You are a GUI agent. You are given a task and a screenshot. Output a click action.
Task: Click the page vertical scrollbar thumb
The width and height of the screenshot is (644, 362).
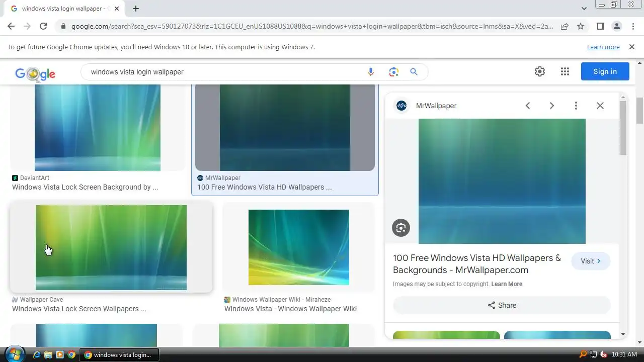[x=640, y=111]
